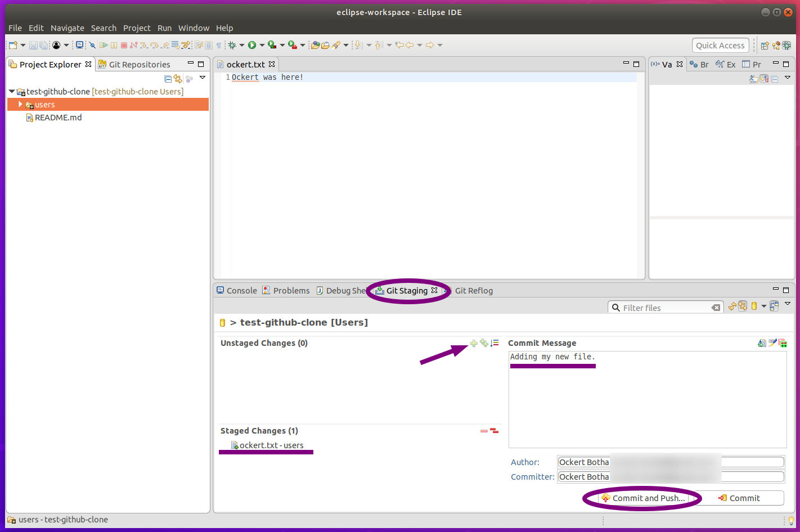
Task: Click the green Run toolbar icon
Action: coord(252,45)
